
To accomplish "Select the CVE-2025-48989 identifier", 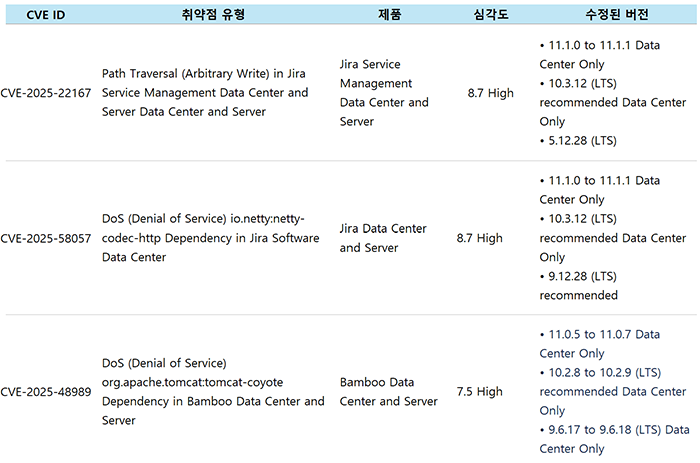I will click(x=46, y=391).
